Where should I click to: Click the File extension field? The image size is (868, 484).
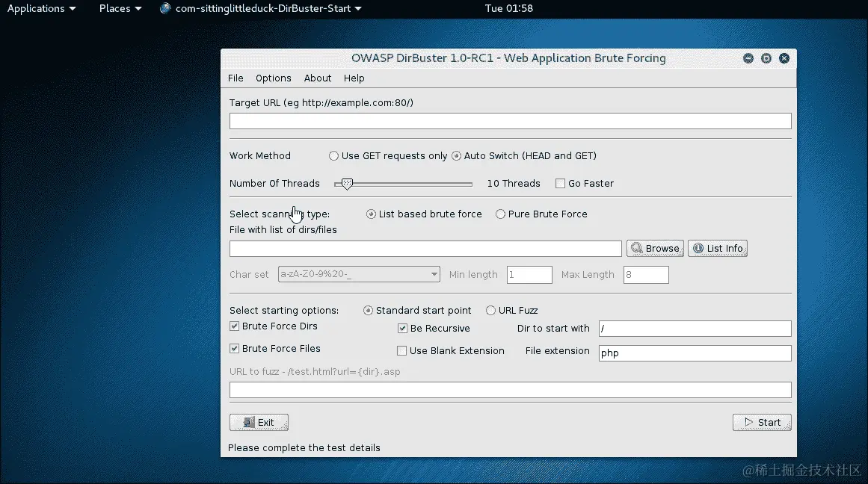pos(695,353)
